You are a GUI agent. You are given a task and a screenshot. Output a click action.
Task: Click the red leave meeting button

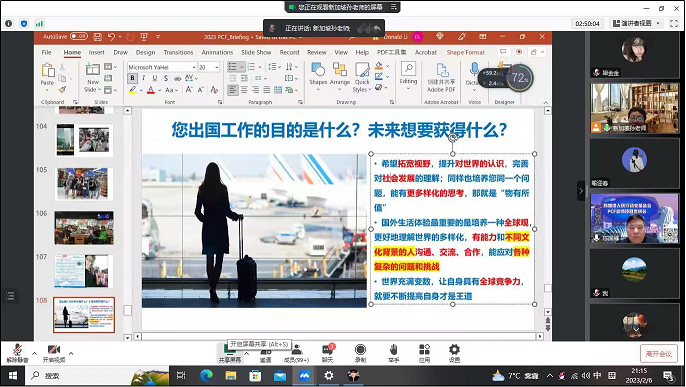659,354
